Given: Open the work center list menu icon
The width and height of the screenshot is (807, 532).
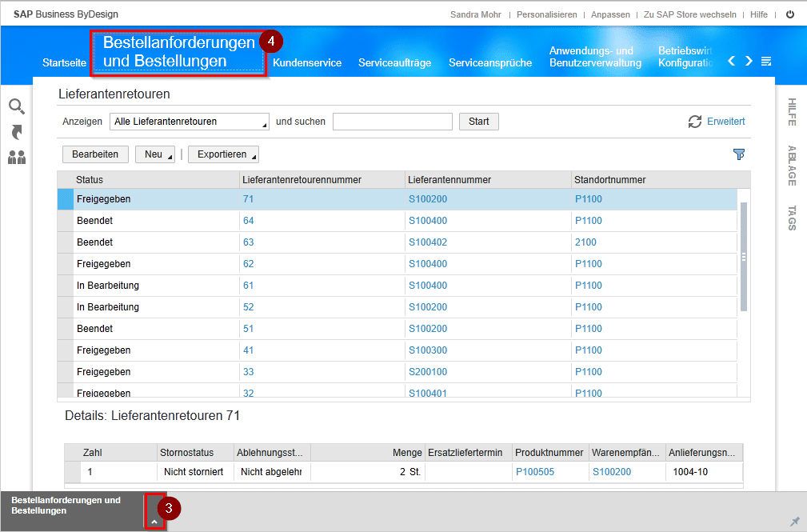Looking at the screenshot, I should click(x=766, y=62).
